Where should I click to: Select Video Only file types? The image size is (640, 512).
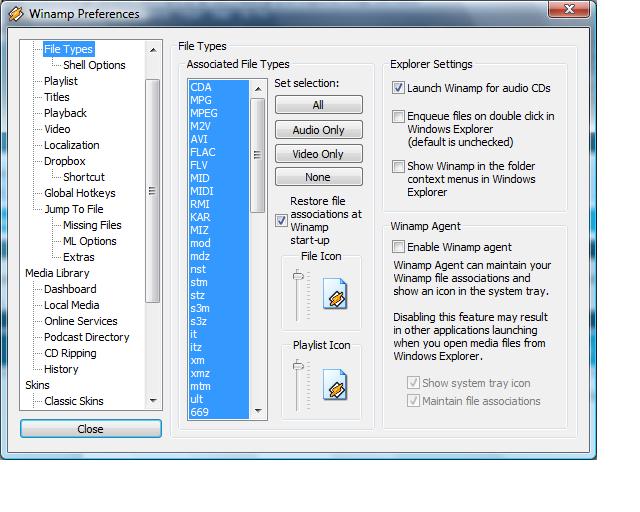pos(318,154)
